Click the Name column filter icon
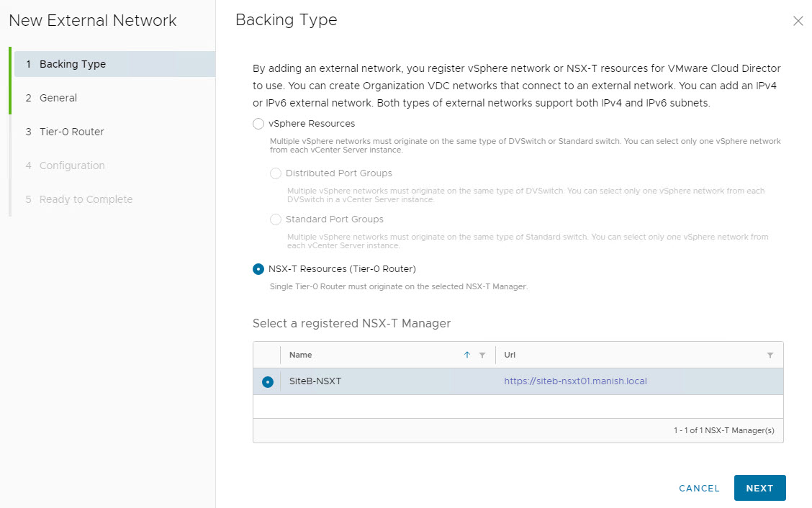Screen dimensions: 812x508 (x=482, y=355)
